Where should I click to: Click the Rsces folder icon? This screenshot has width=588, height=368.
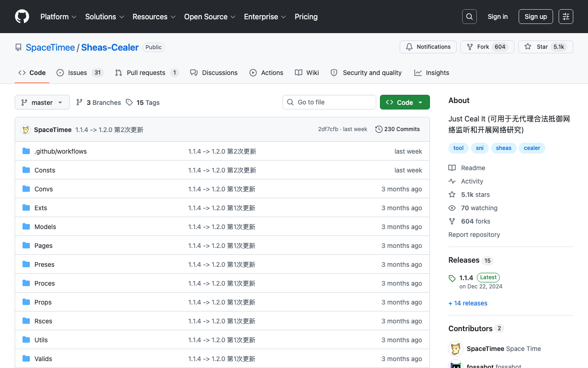pyautogui.click(x=26, y=321)
